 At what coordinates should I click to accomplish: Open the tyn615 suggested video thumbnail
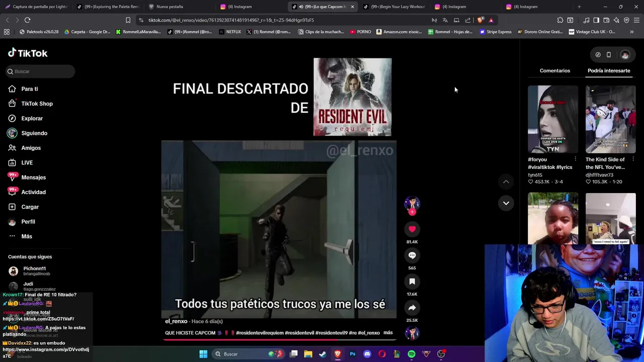[x=553, y=119]
